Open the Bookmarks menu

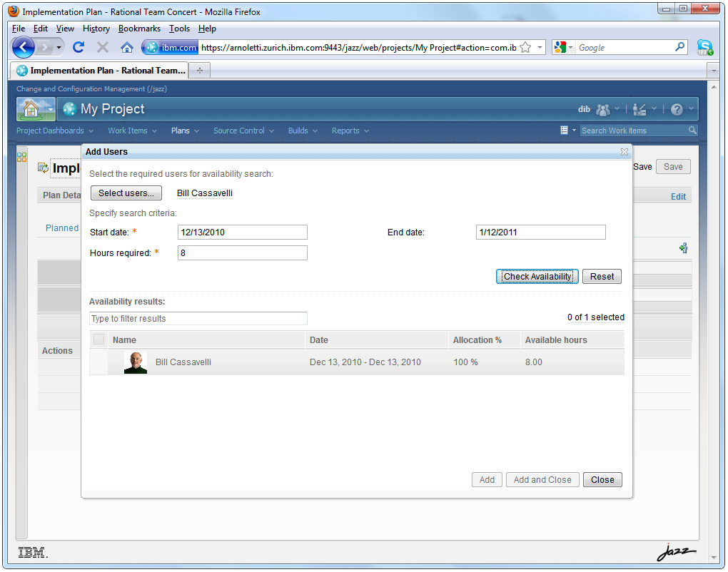click(139, 29)
